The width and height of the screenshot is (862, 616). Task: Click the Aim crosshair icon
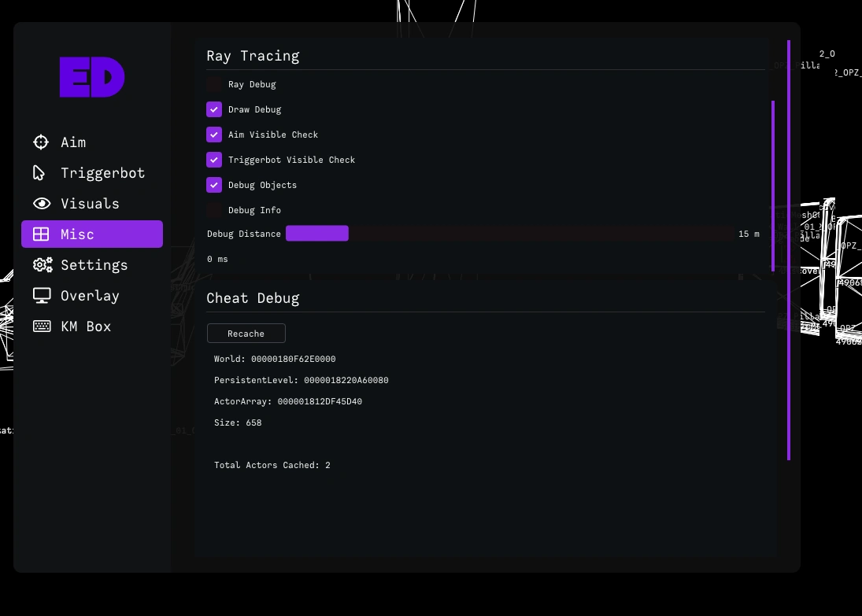click(x=41, y=142)
